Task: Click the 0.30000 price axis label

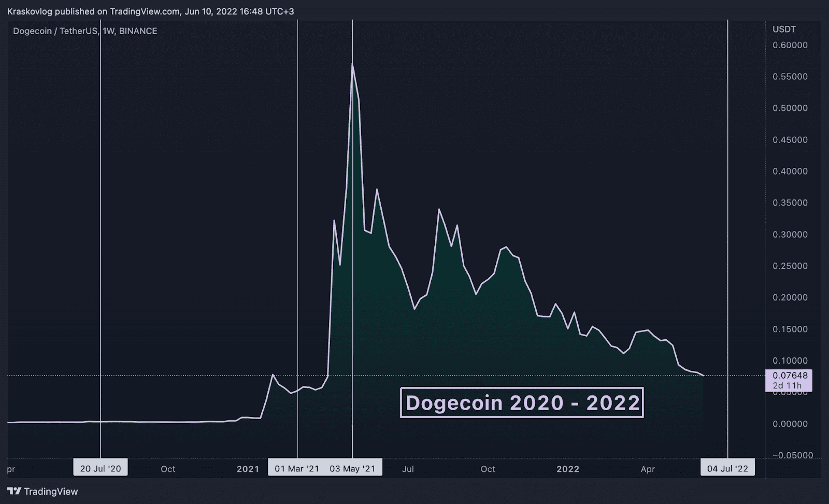Action: click(790, 235)
